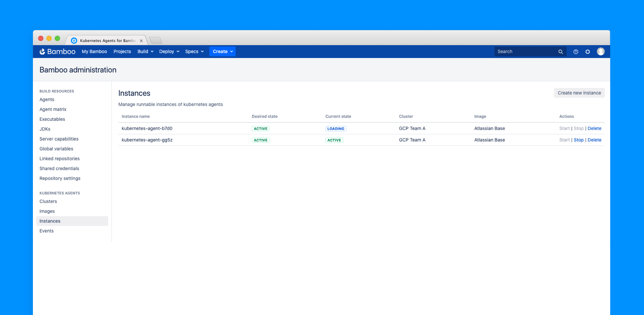Viewport: 644px width, 315px height.
Task: Open Shared credentials sidebar link
Action: tap(59, 168)
